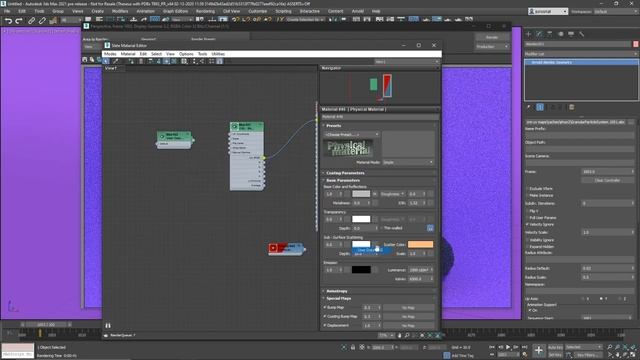Collapse the Presets rollout
640x360 pixels.
(333, 126)
